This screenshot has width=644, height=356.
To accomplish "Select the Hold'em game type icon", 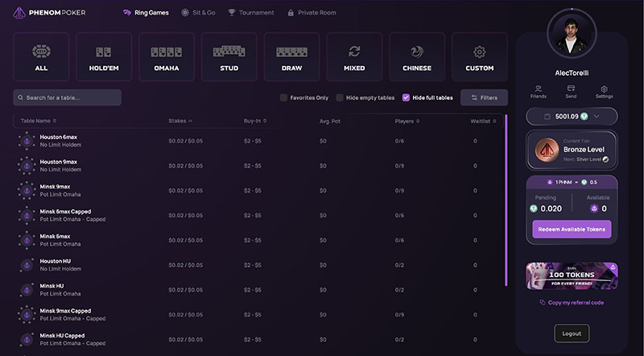I will (x=104, y=52).
